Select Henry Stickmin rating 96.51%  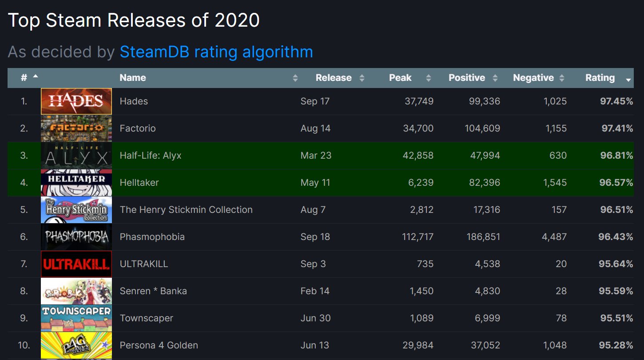616,210
